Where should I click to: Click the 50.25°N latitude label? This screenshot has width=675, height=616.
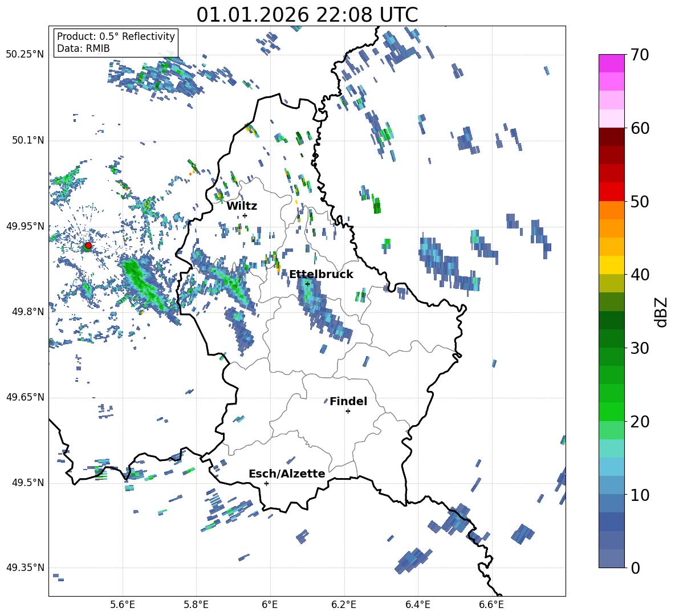pos(25,55)
